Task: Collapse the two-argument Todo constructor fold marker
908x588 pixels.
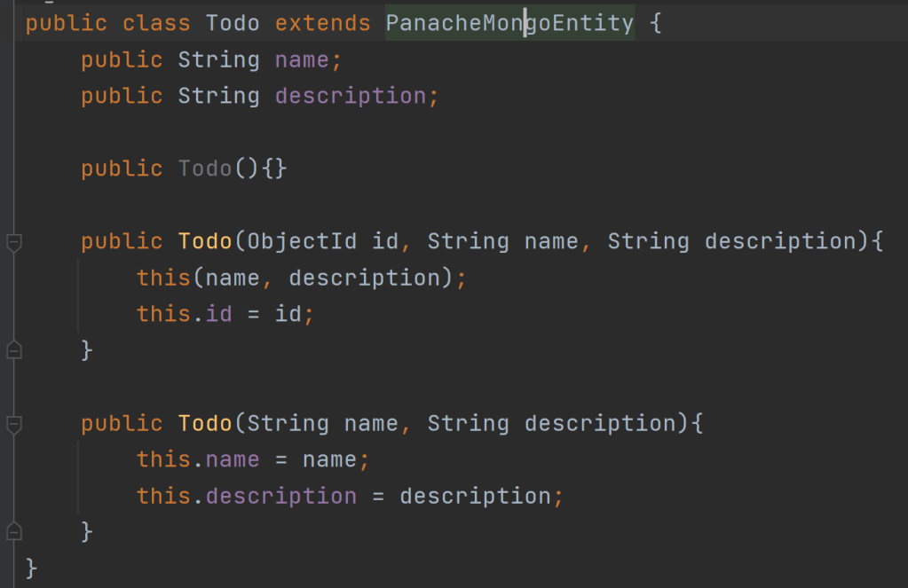Action: [13, 423]
